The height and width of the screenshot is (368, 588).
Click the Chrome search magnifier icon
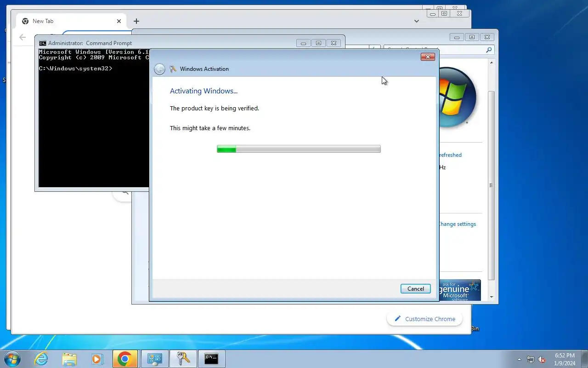pyautogui.click(x=124, y=193)
